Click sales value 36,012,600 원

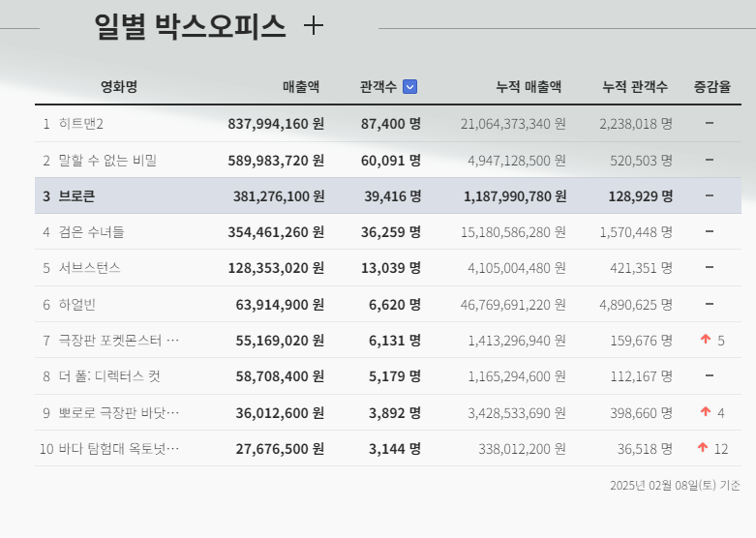(x=280, y=413)
